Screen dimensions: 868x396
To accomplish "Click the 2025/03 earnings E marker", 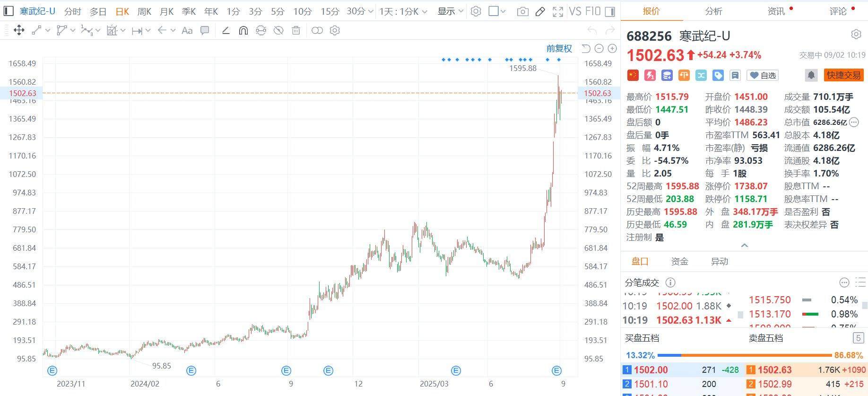I will click(x=456, y=370).
